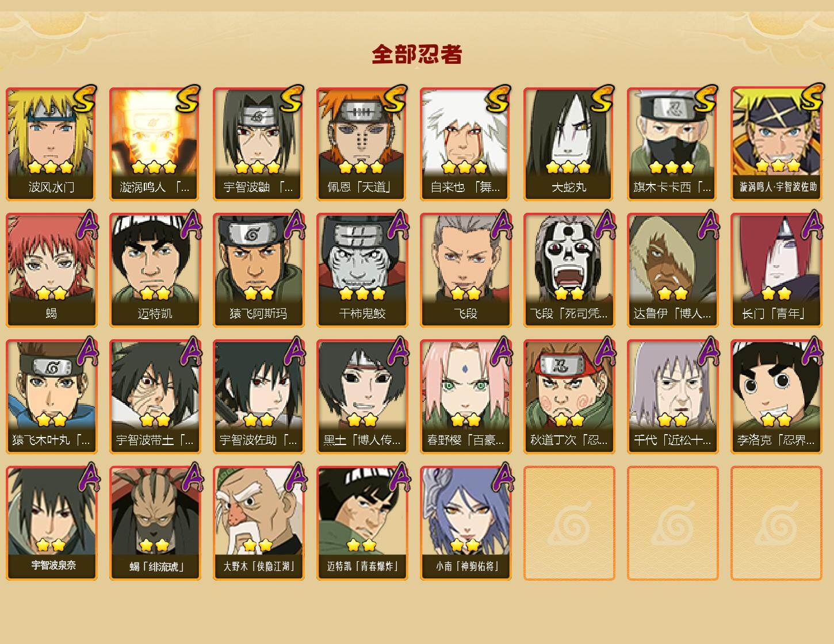Click the A rank badge on 飞段

point(501,225)
